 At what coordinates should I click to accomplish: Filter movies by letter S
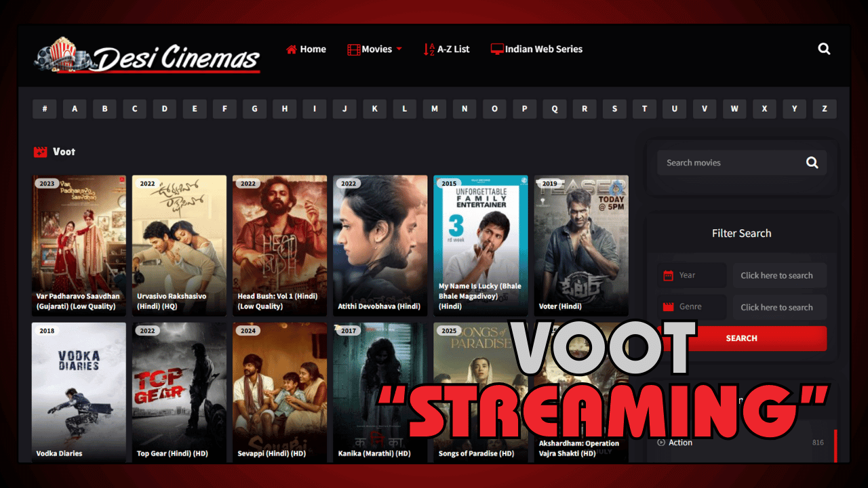pos(615,109)
